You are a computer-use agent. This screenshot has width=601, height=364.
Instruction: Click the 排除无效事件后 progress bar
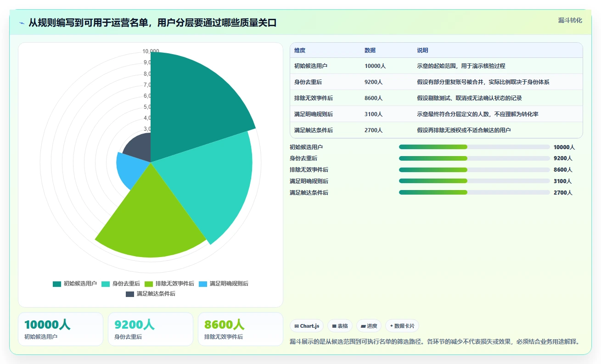[x=474, y=169]
